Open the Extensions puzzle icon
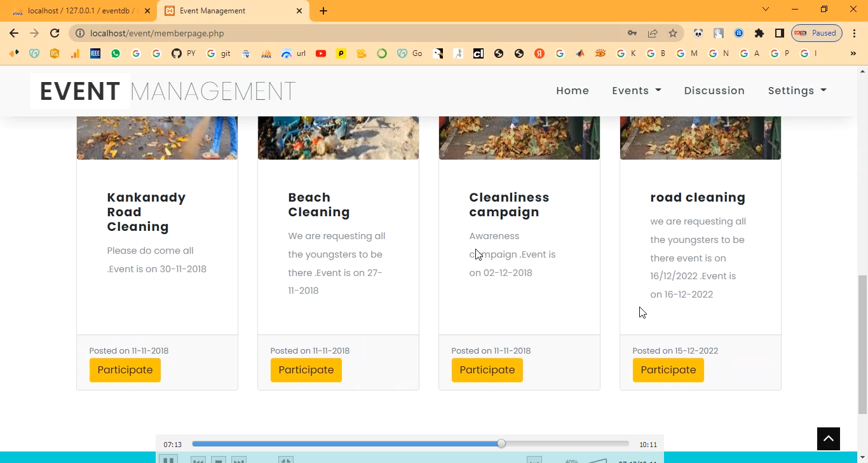868x463 pixels. tap(759, 33)
